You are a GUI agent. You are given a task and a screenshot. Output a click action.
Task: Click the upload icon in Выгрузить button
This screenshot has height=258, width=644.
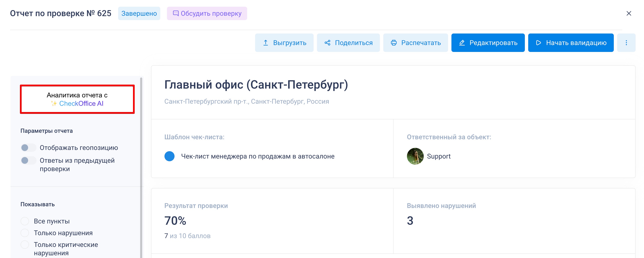(266, 43)
